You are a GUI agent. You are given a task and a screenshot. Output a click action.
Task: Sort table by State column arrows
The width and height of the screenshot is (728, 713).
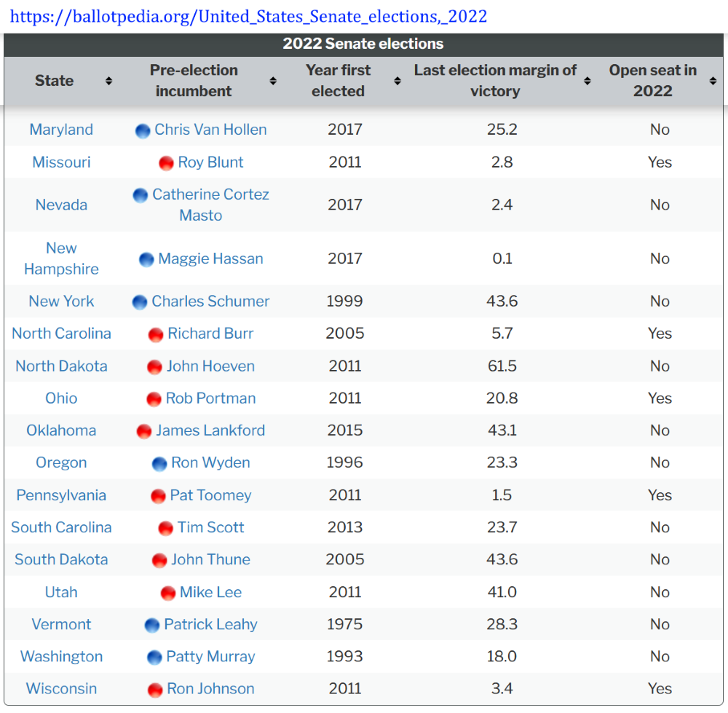coord(108,81)
